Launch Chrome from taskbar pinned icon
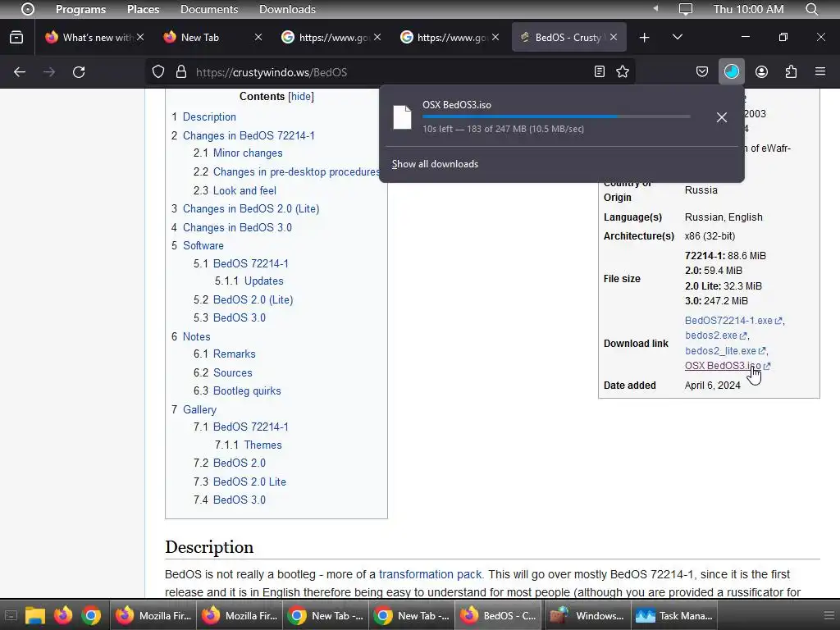Screen dimensions: 840x630 pyautogui.click(x=91, y=615)
